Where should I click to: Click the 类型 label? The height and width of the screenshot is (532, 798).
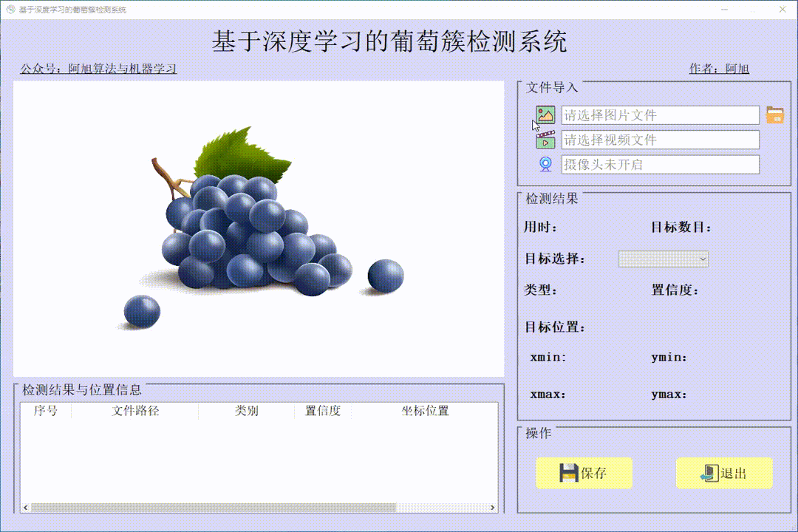(x=540, y=290)
